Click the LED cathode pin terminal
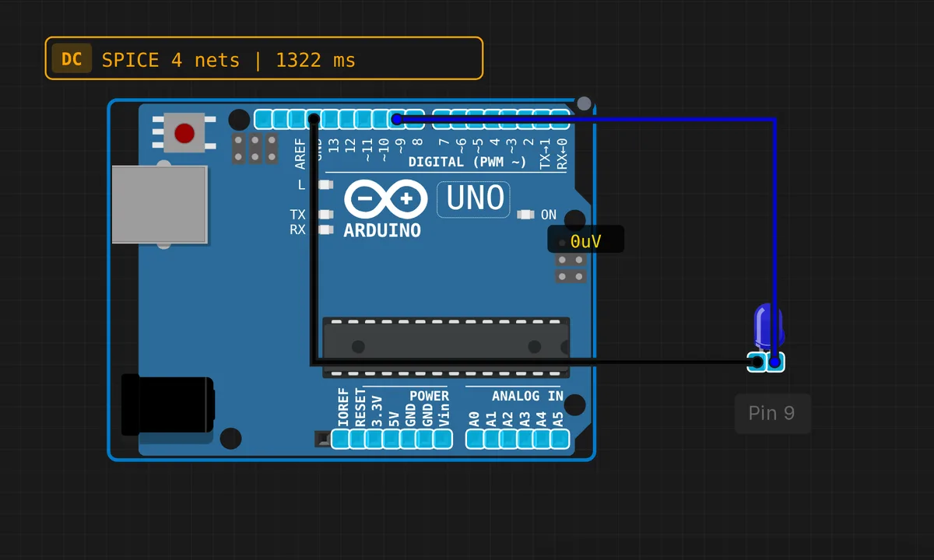The height and width of the screenshot is (560, 934). click(x=757, y=362)
